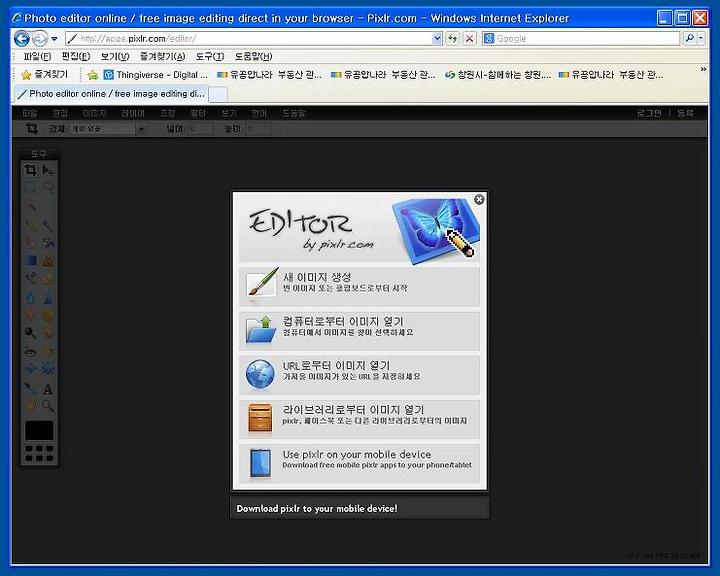Select the Pinch tool
The width and height of the screenshot is (720, 576).
pyautogui.click(x=48, y=369)
